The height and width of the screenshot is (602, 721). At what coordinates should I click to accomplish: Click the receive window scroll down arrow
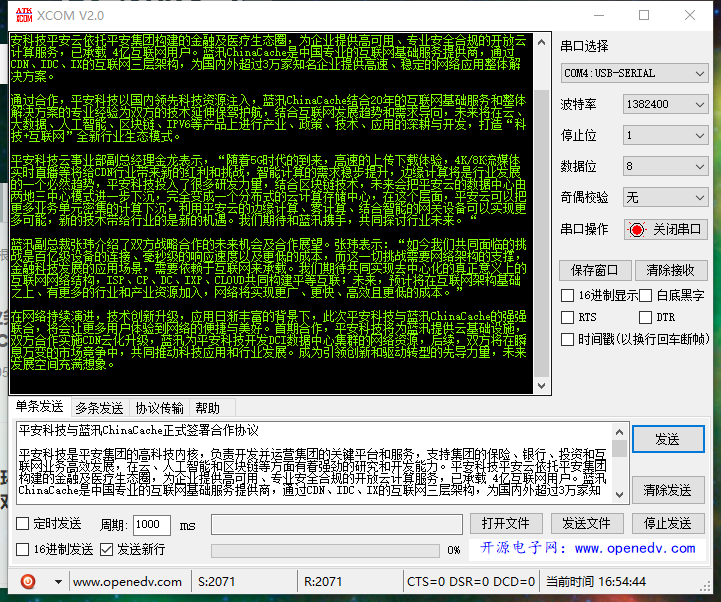(x=542, y=385)
